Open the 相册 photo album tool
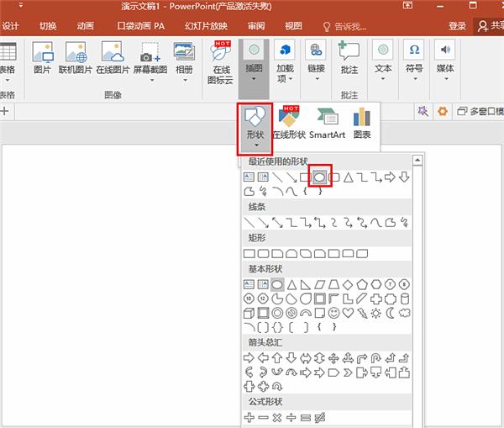This screenshot has width=504, height=428. point(184,61)
